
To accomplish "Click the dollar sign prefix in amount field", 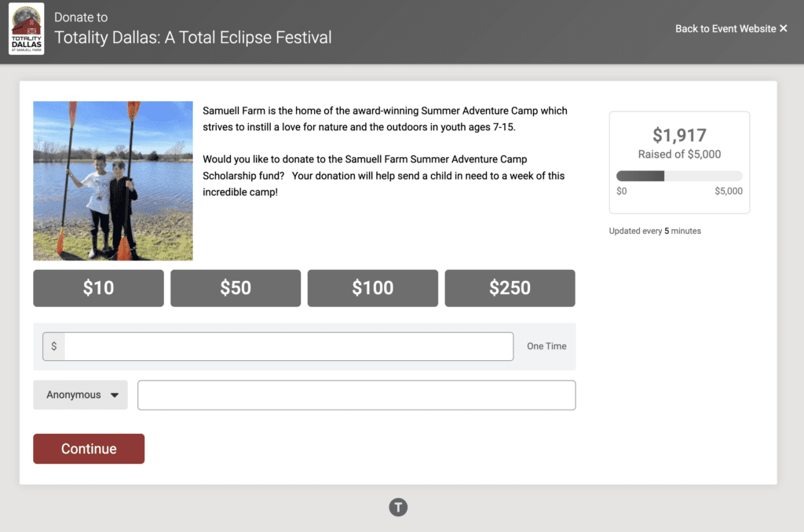I will click(x=54, y=347).
